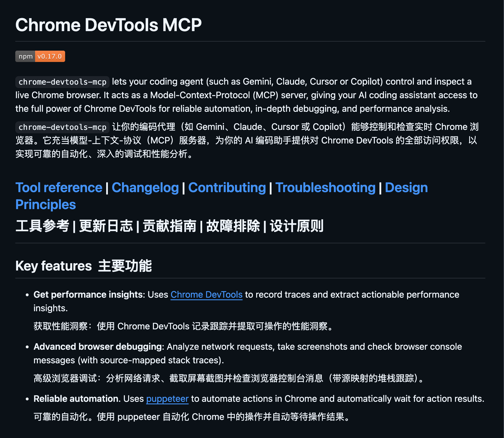Follow the Chrome DevTools hyperlink
The image size is (504, 438).
click(x=206, y=295)
